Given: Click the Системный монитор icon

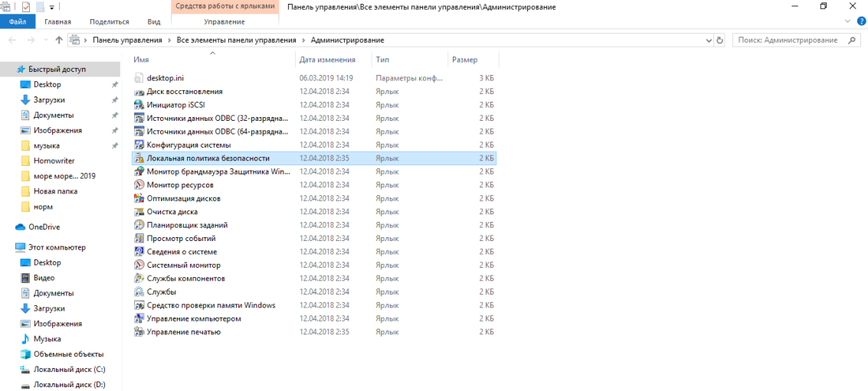Looking at the screenshot, I should coord(139,266).
